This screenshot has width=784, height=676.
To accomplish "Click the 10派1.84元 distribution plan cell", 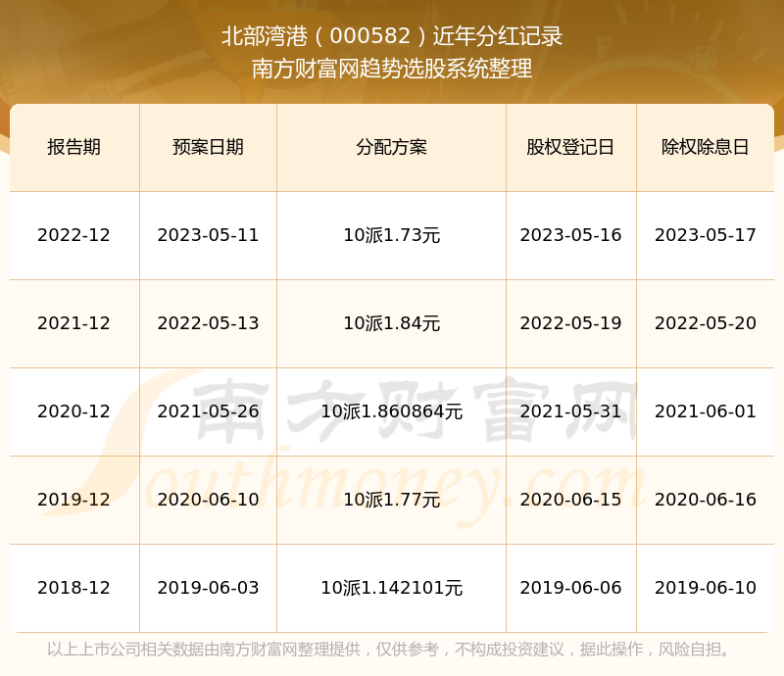I will click(391, 323).
